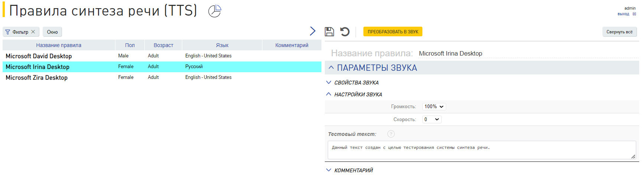Sort by Комментарий column header
Screen dimensions: 644x180
pos(292,45)
